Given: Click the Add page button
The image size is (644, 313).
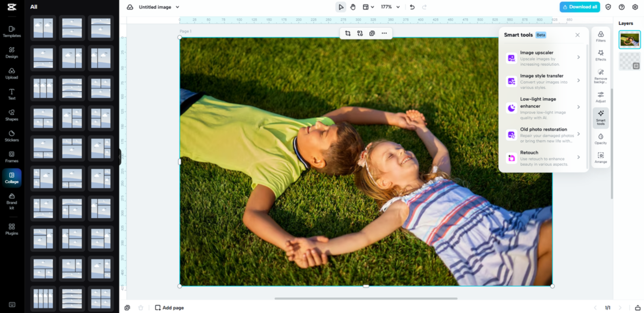Looking at the screenshot, I should (169, 308).
